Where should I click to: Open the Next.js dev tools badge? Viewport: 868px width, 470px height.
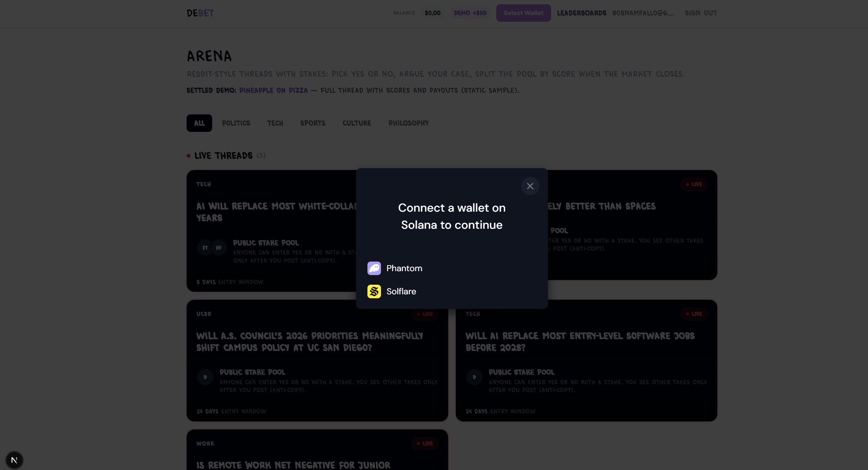point(14,460)
